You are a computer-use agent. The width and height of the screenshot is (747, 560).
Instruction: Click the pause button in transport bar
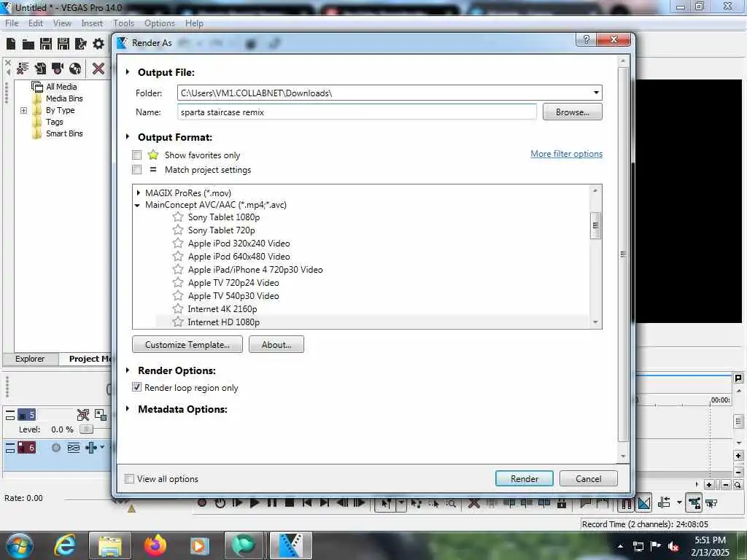coord(272,502)
